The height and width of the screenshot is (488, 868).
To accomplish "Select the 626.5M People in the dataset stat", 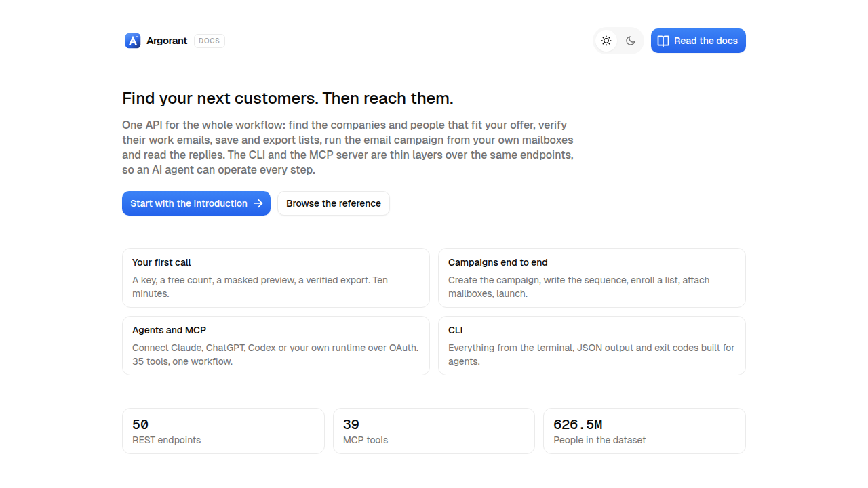I will [645, 431].
